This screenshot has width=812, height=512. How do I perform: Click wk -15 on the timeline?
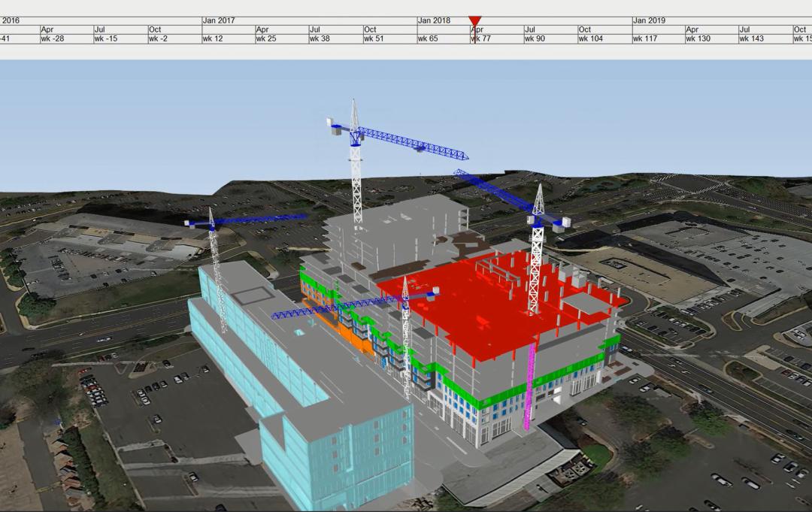coord(105,38)
